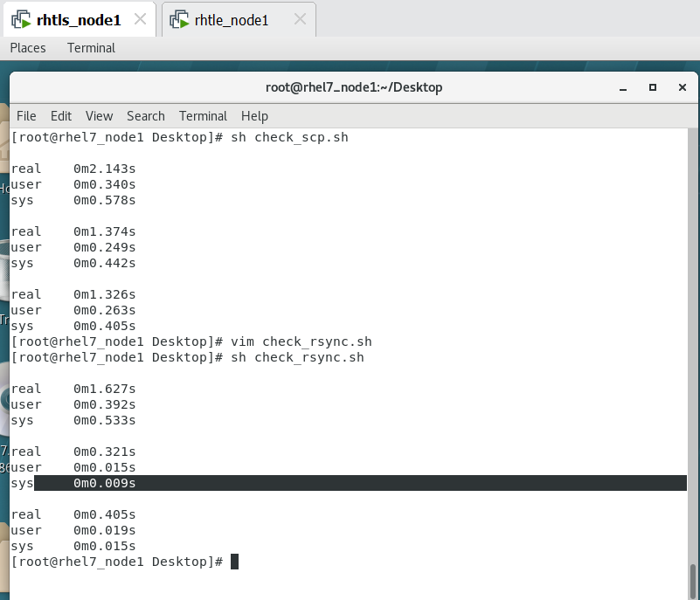Viewport: 700px width, 600px height.
Task: Click the value 0m0.533s
Action: 105,420
